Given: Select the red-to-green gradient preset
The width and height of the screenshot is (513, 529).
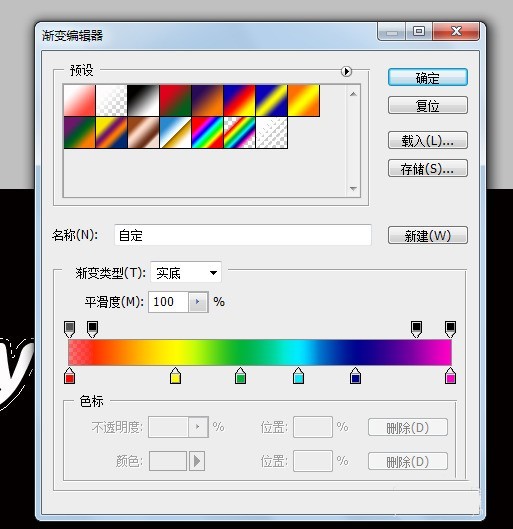Looking at the screenshot, I should point(175,101).
